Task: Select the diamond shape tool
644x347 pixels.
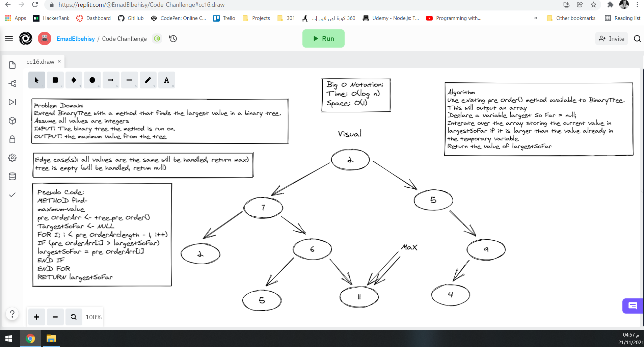Action: tap(74, 80)
